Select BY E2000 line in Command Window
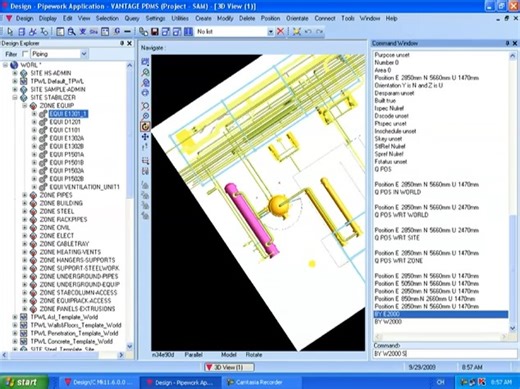This screenshot has width=520, height=389. click(x=441, y=314)
